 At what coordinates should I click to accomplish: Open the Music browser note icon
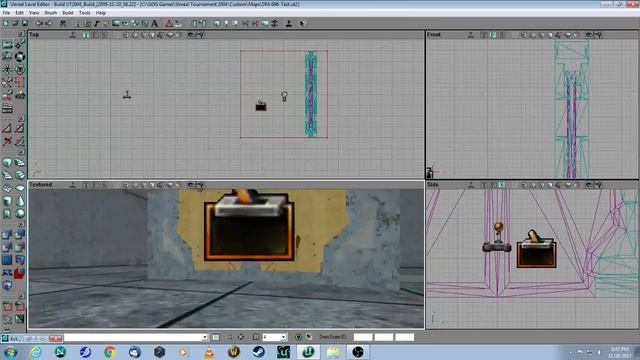97,24
